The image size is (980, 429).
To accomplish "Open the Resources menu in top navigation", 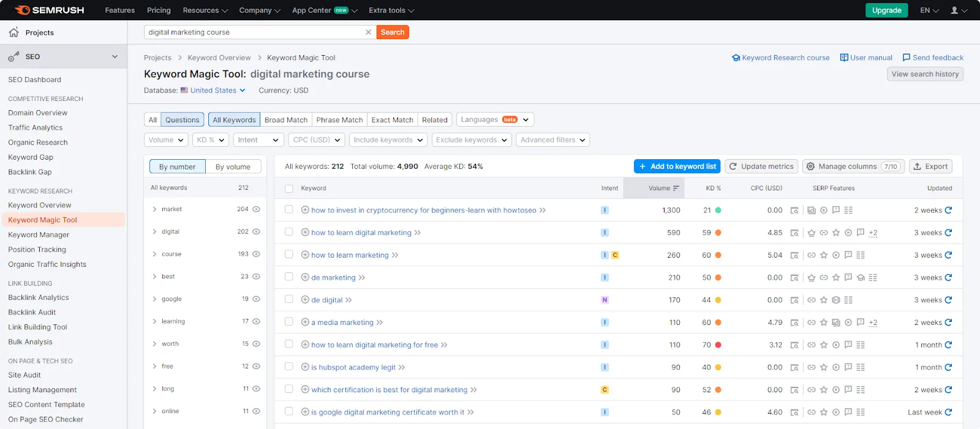I will coord(205,10).
